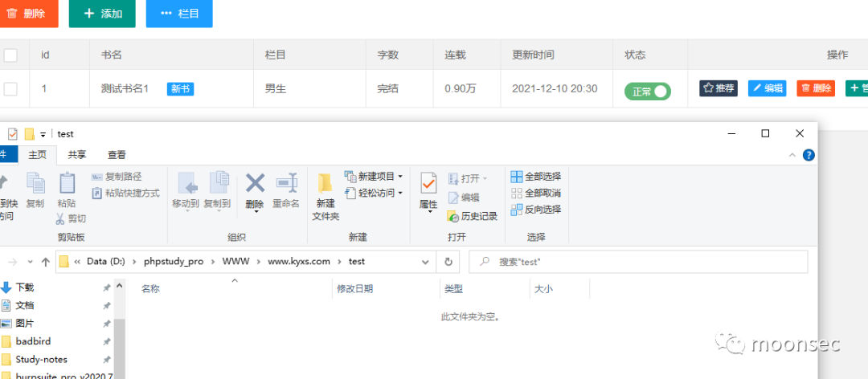The height and width of the screenshot is (379, 868).
Task: Click the 新书 tag next to 测试书名1
Action: 181,88
